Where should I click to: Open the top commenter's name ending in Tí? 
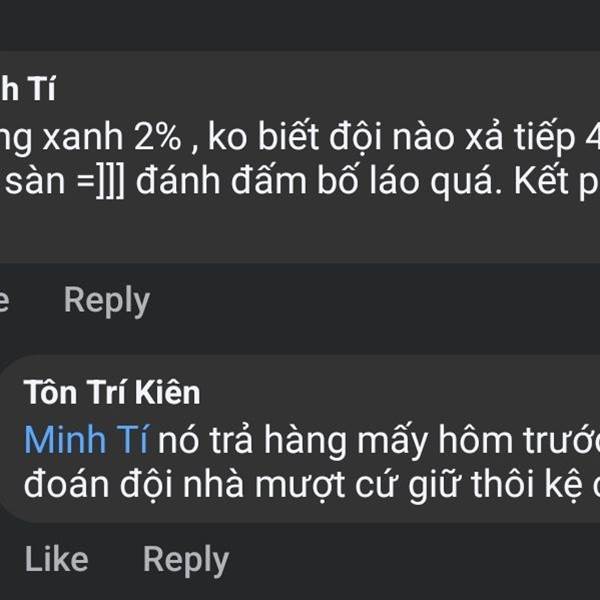pos(28,88)
